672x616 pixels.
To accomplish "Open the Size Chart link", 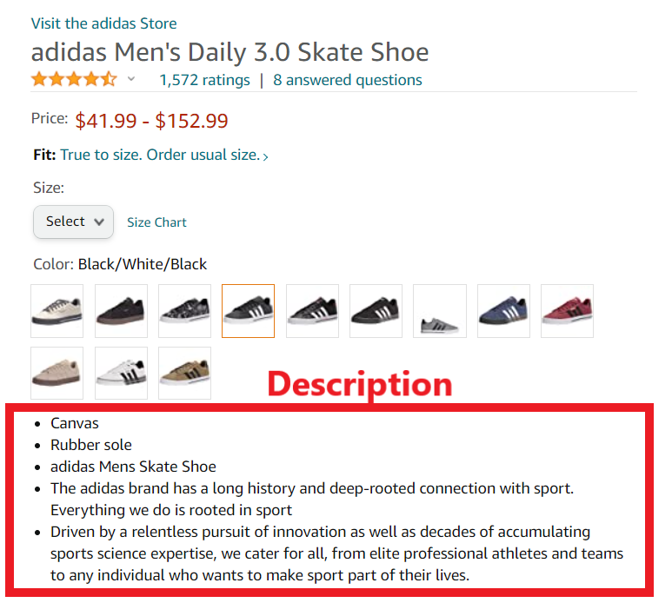I will click(x=156, y=222).
